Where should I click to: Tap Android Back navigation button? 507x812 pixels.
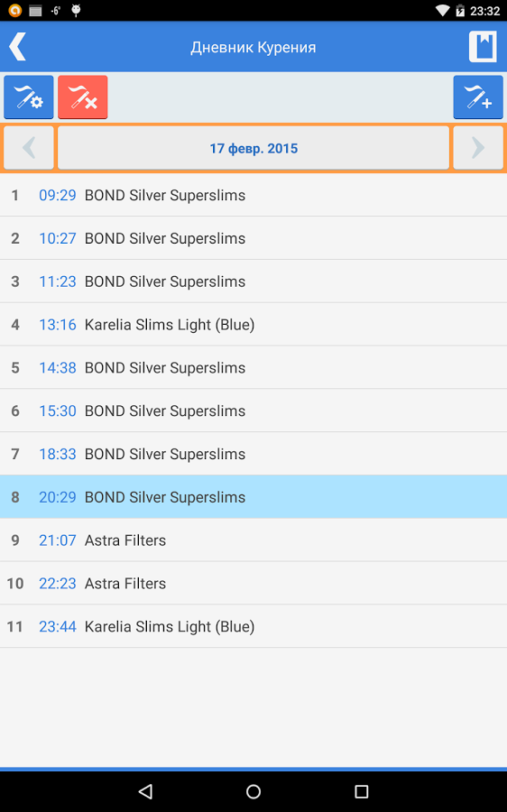click(145, 791)
